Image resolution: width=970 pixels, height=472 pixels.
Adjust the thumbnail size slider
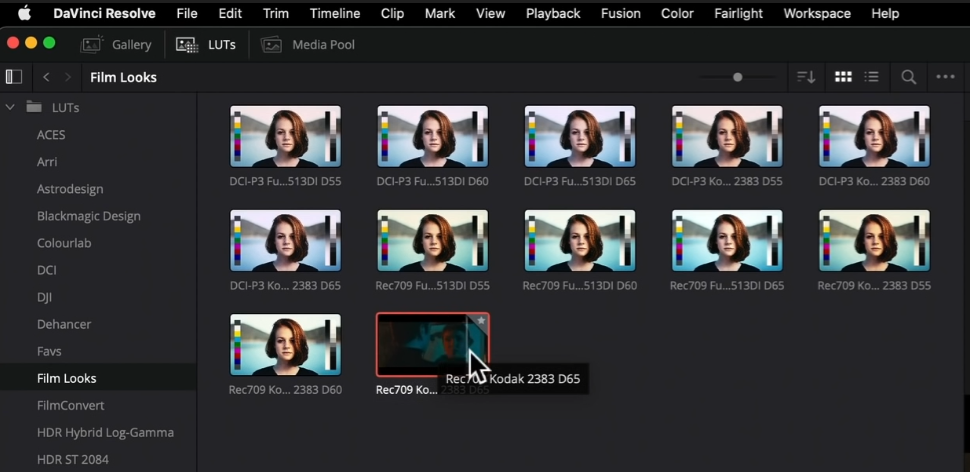(x=737, y=77)
